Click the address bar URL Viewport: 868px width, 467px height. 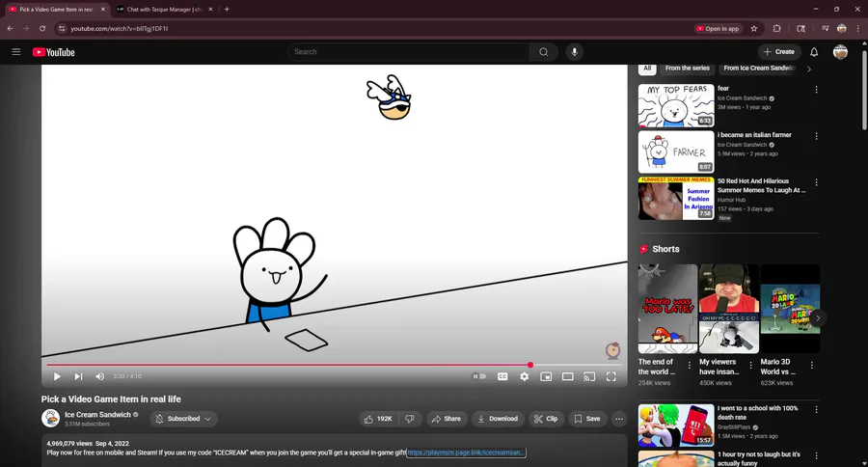click(119, 28)
